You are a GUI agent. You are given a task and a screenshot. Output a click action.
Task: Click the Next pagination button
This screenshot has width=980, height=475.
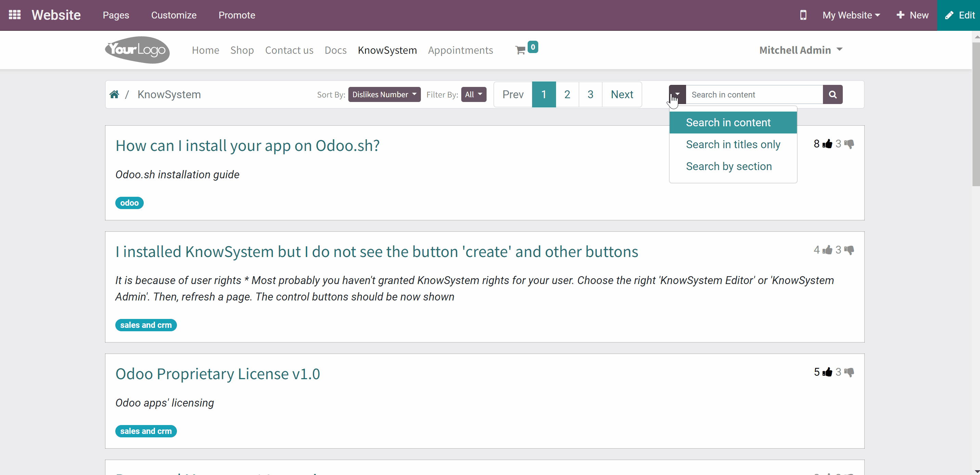[622, 94]
